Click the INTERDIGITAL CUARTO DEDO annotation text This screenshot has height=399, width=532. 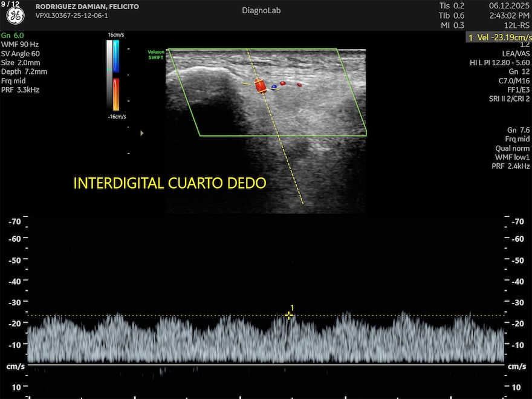(x=170, y=183)
